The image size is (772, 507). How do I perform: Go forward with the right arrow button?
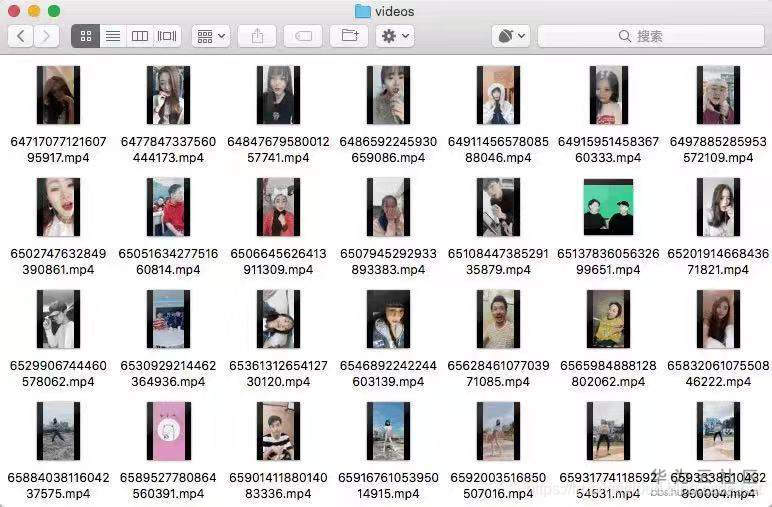(x=46, y=36)
